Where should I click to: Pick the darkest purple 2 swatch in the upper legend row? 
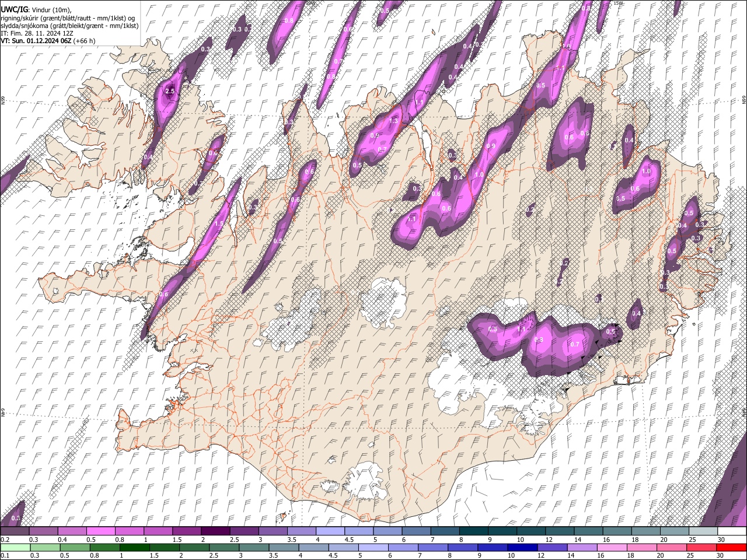tap(215, 531)
